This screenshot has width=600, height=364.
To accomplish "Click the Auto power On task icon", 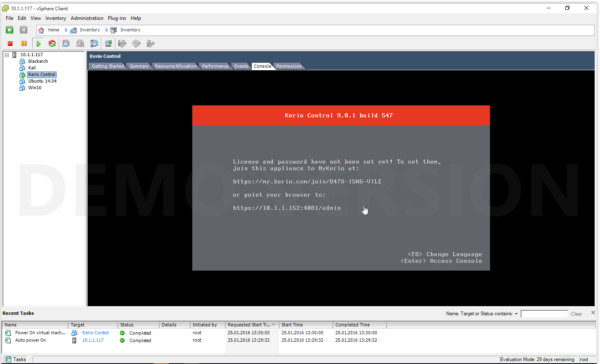I will click(x=8, y=340).
